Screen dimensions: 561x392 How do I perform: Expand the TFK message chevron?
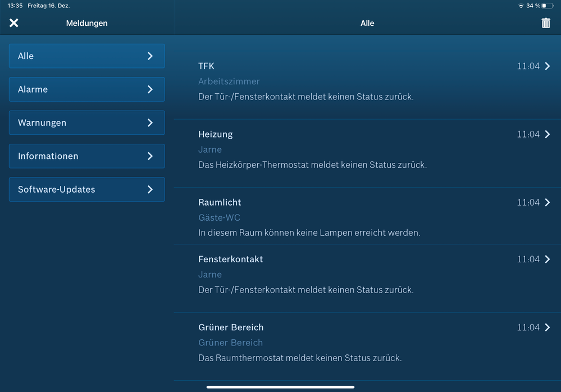pos(547,66)
